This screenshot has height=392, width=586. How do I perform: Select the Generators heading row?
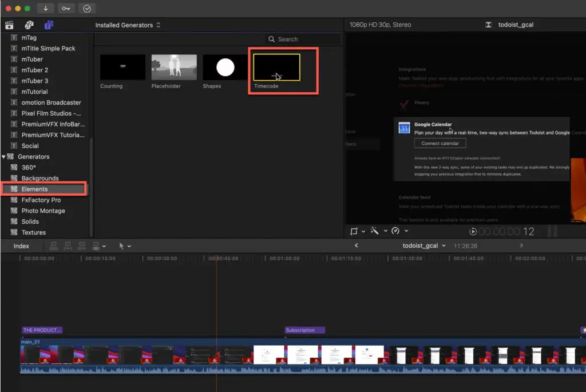point(34,157)
